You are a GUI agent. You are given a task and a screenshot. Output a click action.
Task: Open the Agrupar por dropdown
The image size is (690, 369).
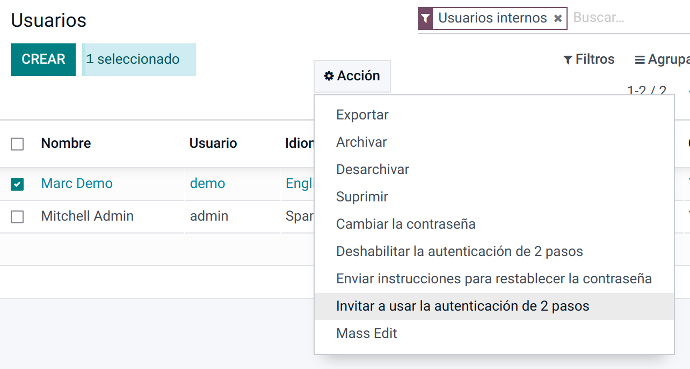click(662, 59)
